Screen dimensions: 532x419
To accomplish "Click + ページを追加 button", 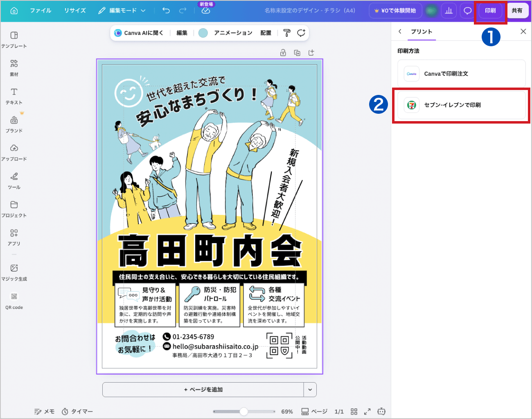I will (x=203, y=390).
